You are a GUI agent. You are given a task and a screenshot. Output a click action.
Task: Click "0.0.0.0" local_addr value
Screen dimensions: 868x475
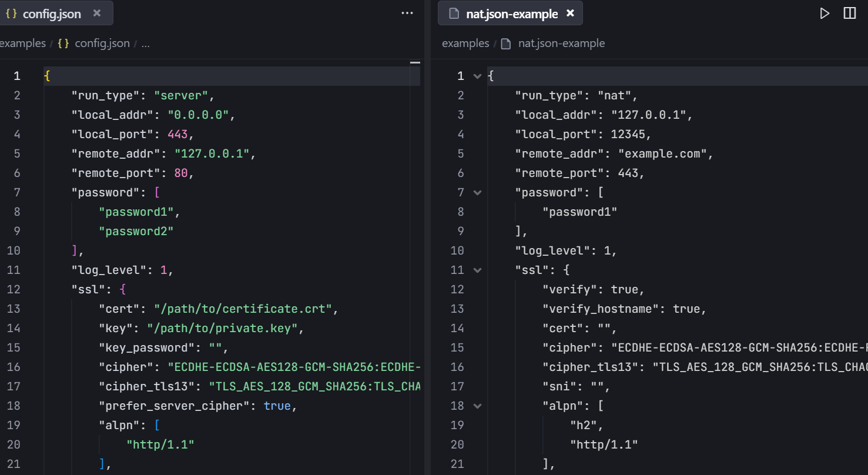tap(199, 115)
